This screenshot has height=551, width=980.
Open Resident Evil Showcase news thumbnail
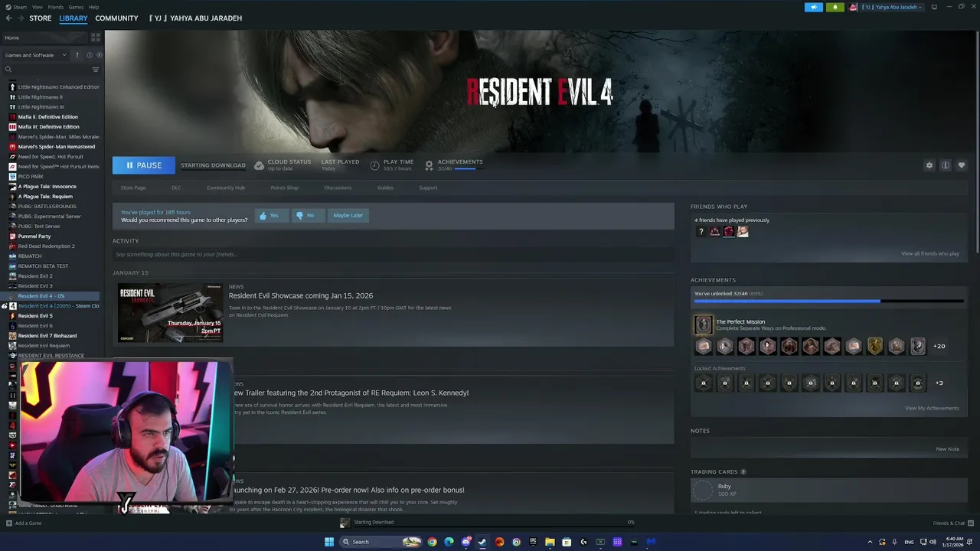[170, 313]
